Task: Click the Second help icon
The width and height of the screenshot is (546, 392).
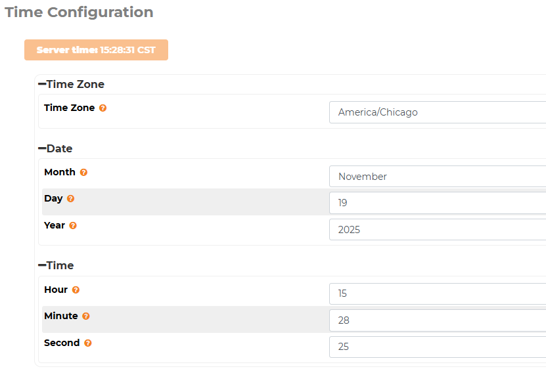Action: pos(88,343)
